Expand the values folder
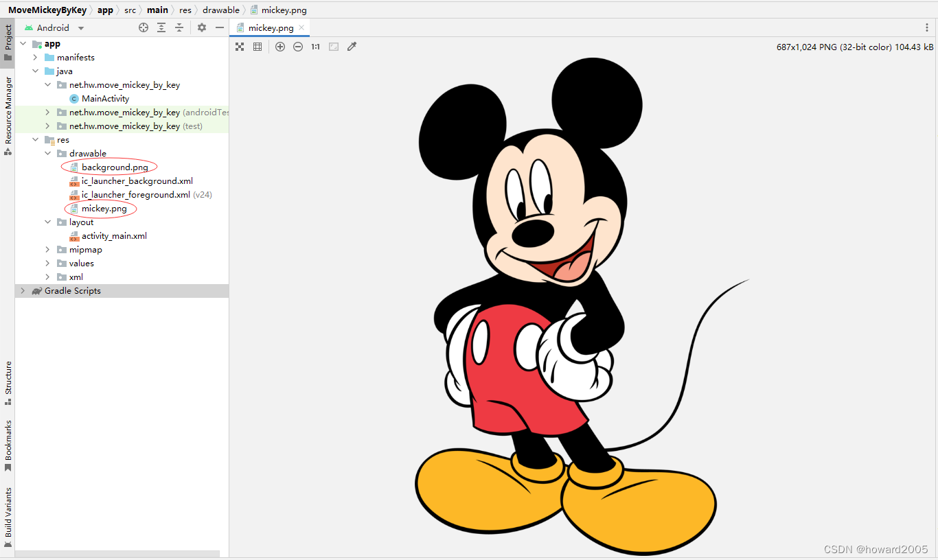938x560 pixels. click(47, 264)
